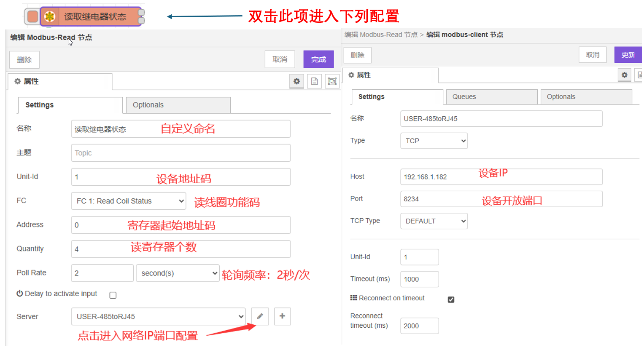Expand the Poll Rate unit dropdown
This screenshot has width=644, height=353.
pyautogui.click(x=178, y=273)
